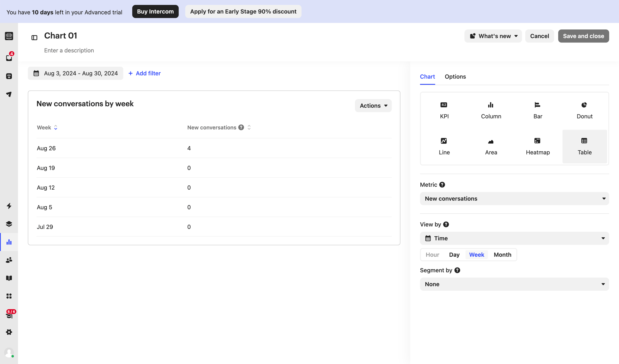This screenshot has height=364, width=619.
Task: Open the App Store grid sidebar icon
Action: pos(9,296)
